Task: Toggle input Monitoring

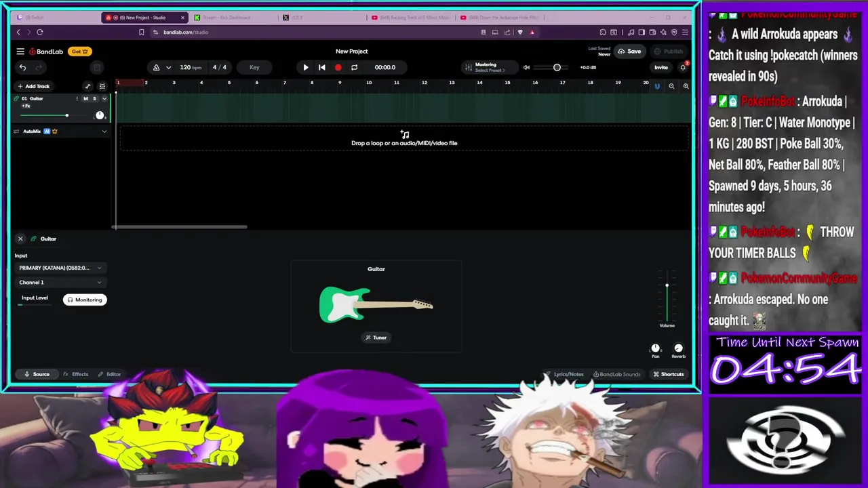Action: click(85, 300)
